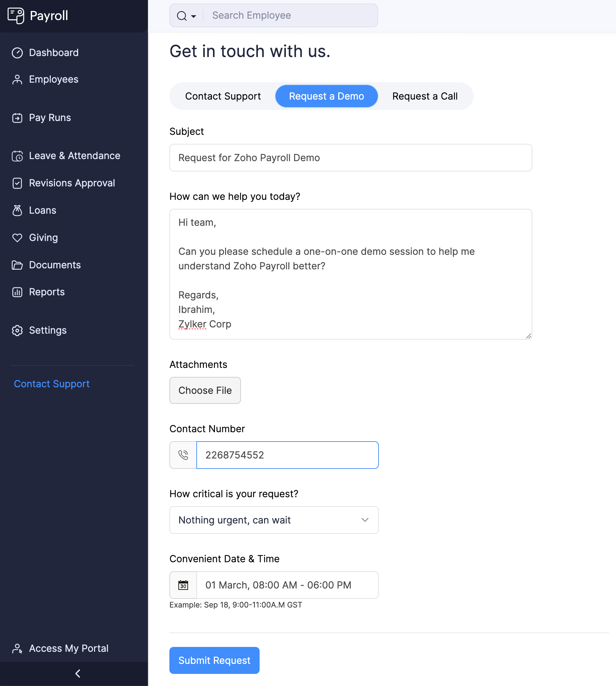Screen dimensions: 616x686
Task: Open the date picker calendar icon
Action: pyautogui.click(x=183, y=585)
